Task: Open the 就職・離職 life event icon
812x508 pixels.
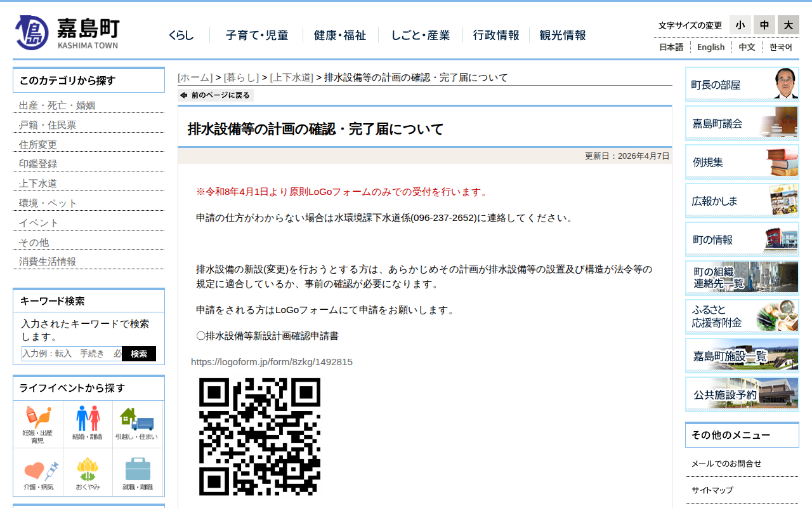Action: 137,472
